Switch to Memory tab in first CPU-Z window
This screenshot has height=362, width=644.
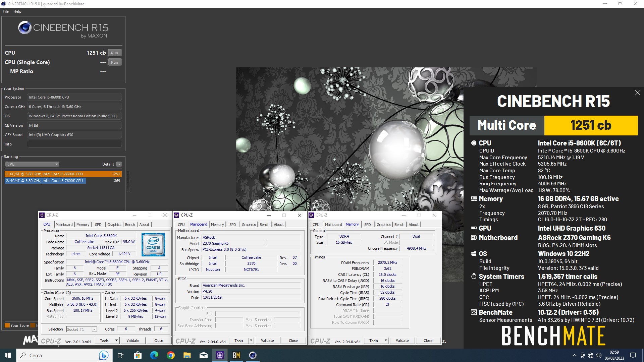coord(83,225)
